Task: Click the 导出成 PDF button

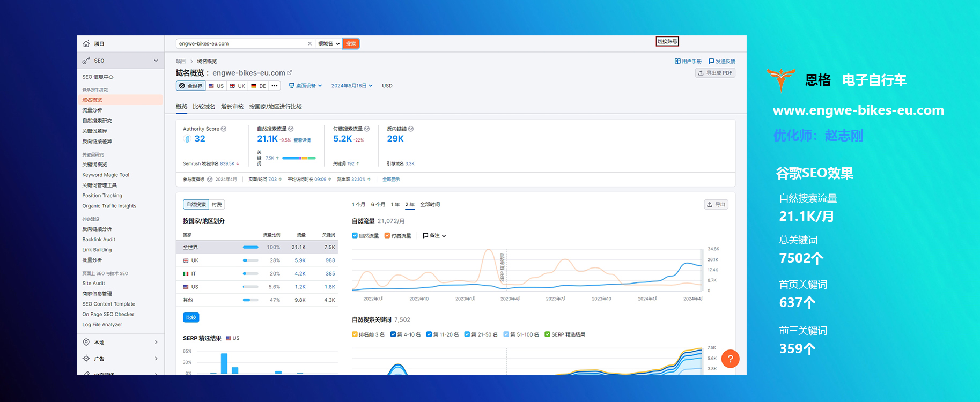Action: point(716,73)
